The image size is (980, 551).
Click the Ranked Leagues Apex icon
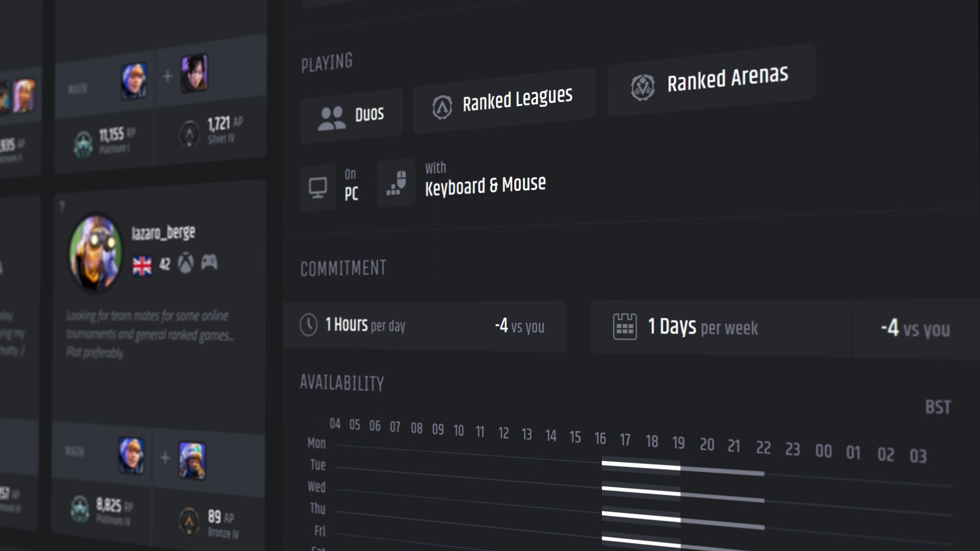point(442,107)
